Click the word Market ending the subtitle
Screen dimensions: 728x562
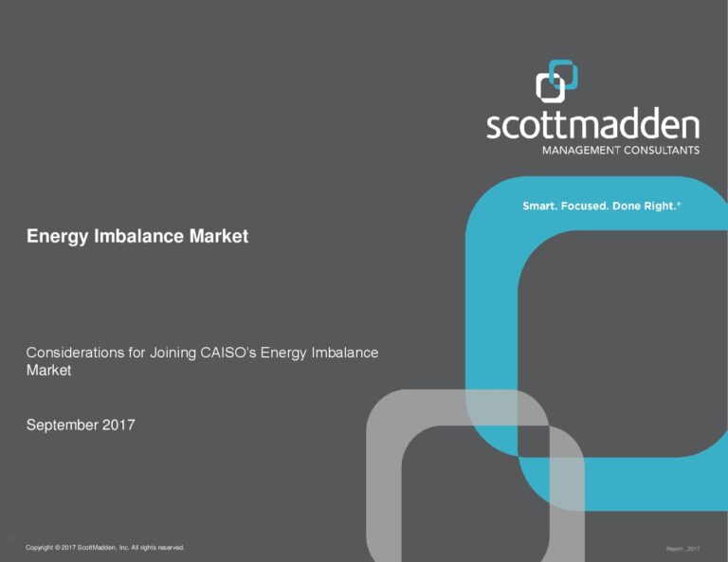pyautogui.click(x=48, y=371)
